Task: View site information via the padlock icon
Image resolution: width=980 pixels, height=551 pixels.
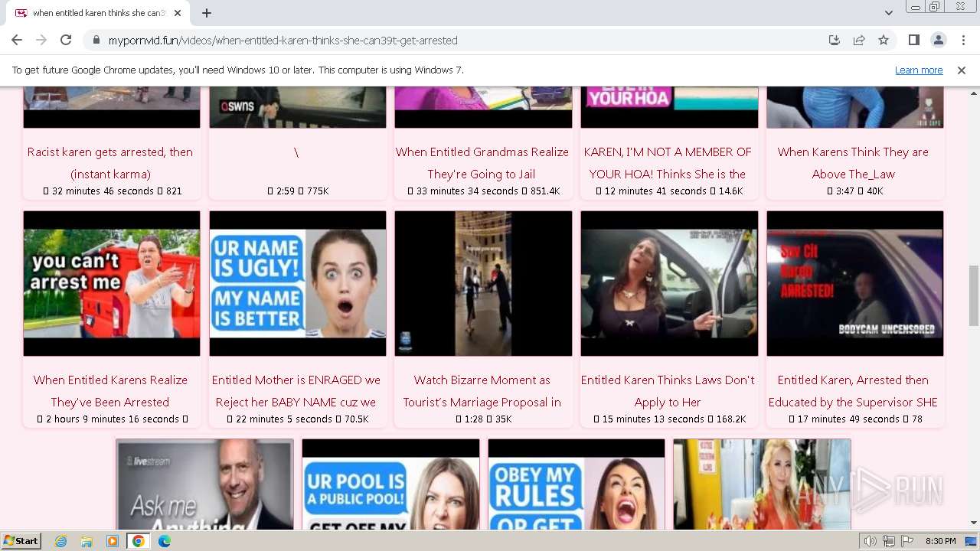Action: pos(96,40)
